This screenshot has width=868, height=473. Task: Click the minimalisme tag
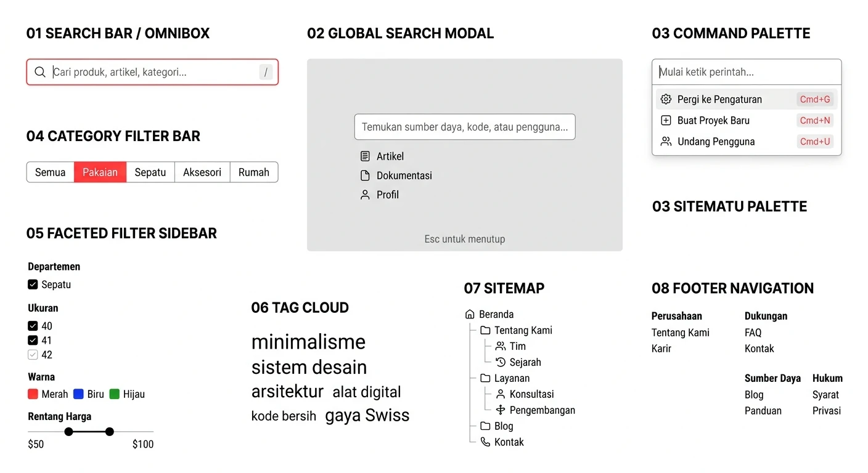click(308, 342)
